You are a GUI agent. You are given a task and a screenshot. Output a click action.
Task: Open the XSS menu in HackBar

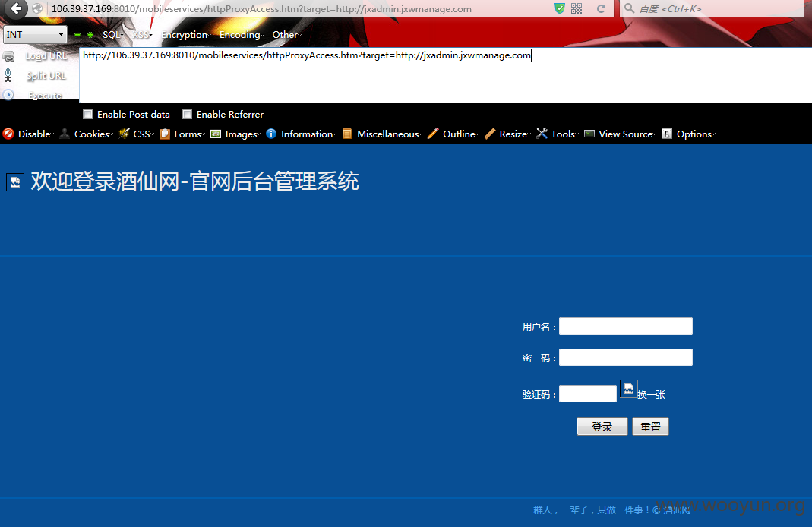[141, 35]
